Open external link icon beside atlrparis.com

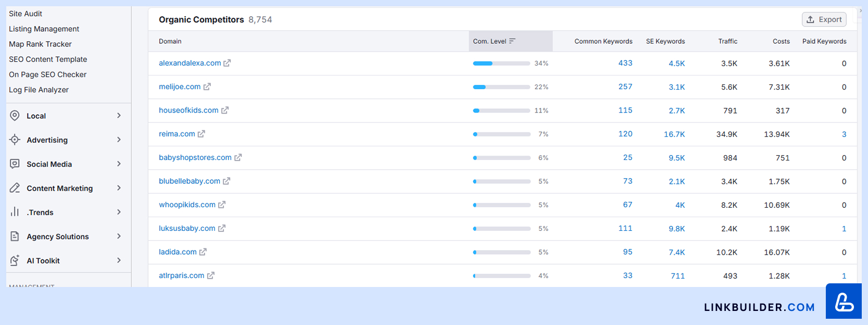pos(211,276)
